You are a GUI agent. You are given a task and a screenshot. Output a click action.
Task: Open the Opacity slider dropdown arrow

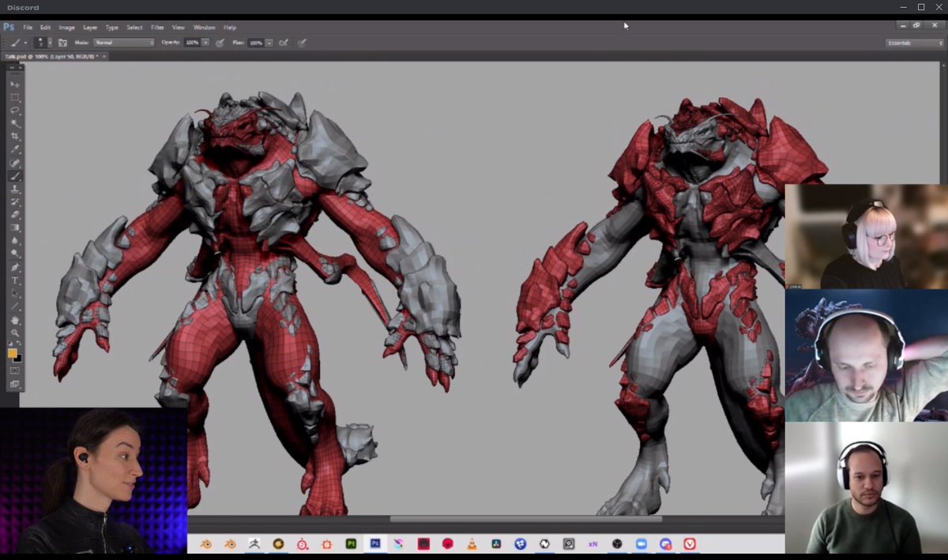205,43
